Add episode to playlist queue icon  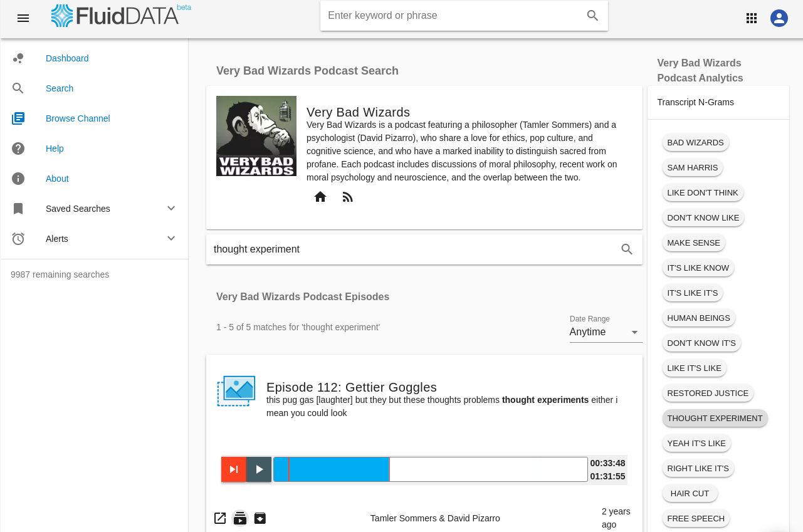(240, 518)
